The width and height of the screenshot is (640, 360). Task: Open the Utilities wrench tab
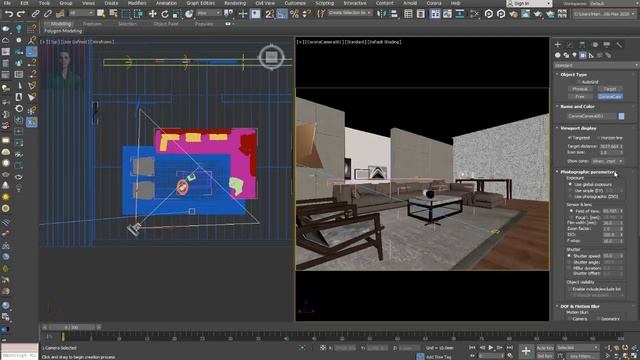pyautogui.click(x=619, y=44)
